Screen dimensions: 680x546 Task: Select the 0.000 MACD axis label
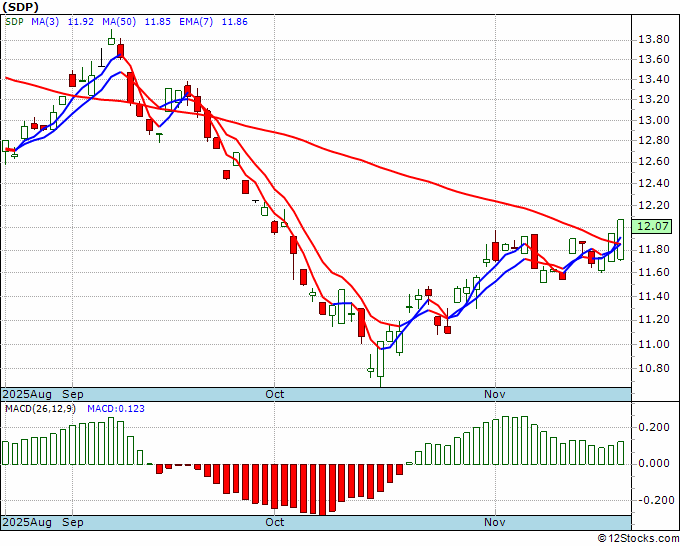[654, 464]
